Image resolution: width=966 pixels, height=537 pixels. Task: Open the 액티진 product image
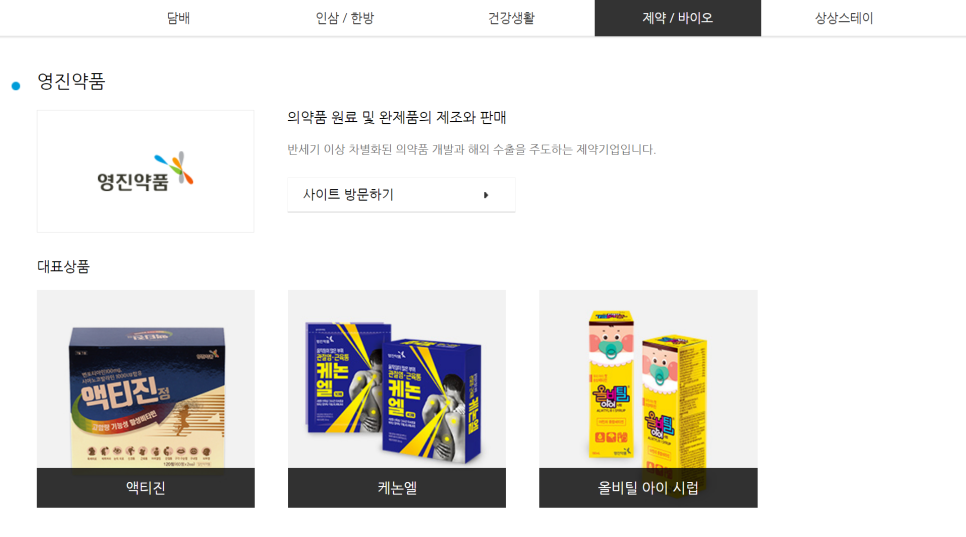(x=145, y=379)
